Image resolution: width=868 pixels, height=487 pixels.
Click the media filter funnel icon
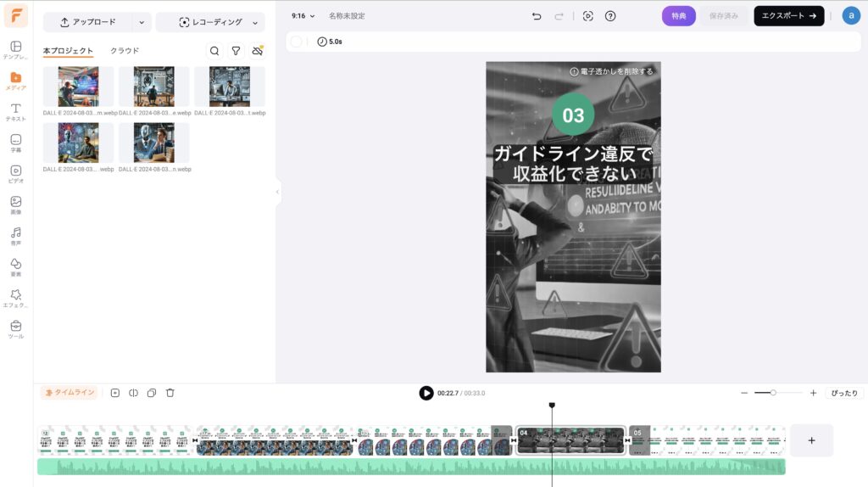[x=236, y=51]
